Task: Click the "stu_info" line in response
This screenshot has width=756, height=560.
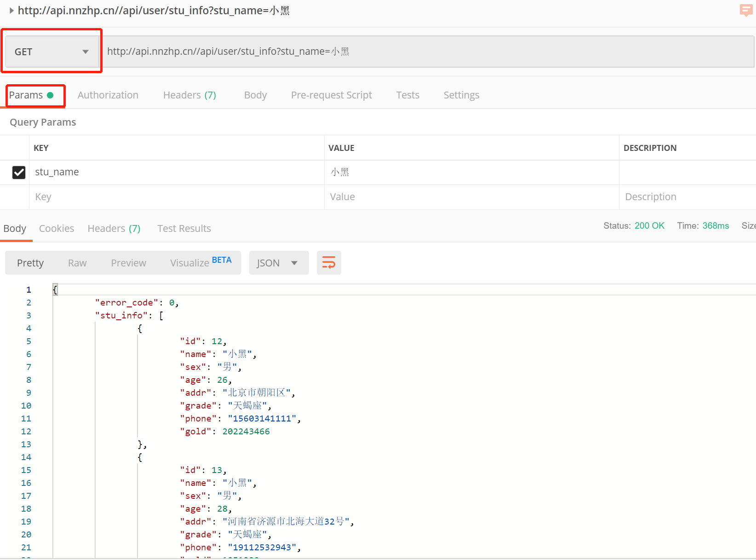Action: 129,316
